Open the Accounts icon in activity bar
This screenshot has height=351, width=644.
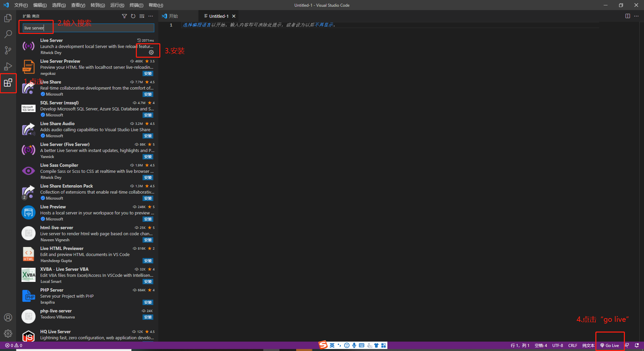(x=8, y=317)
